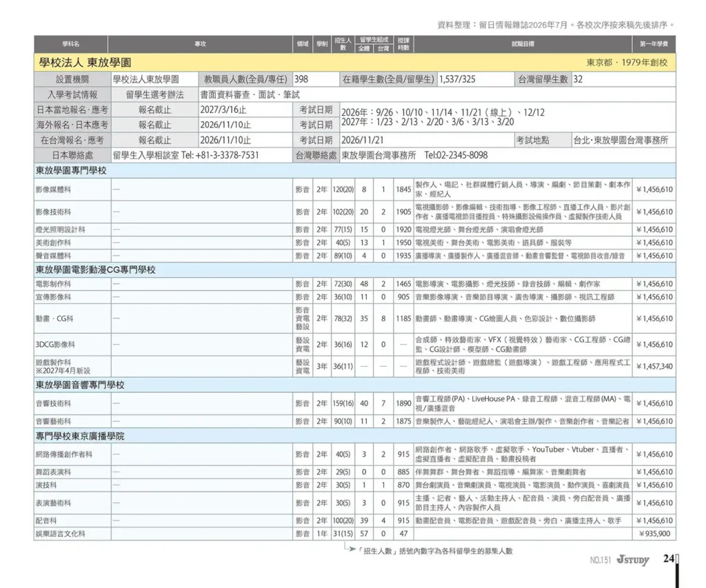This screenshot has width=706, height=588.
Task: Click the 資料整理 source note at top
Action: (556, 26)
